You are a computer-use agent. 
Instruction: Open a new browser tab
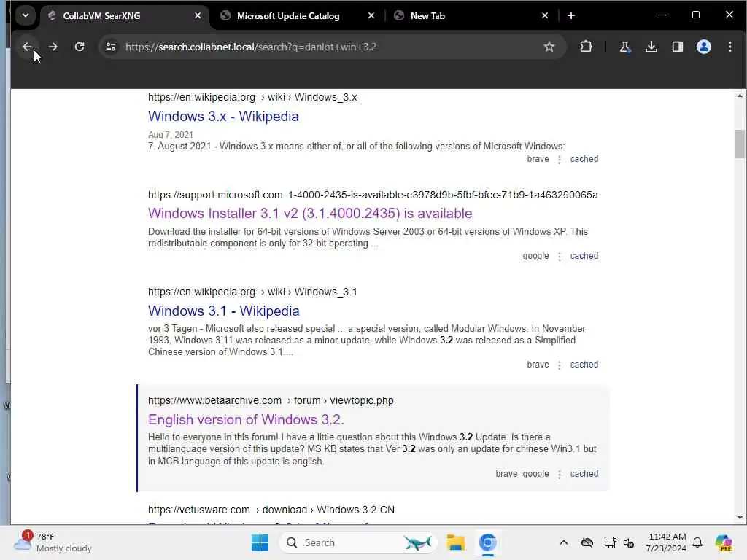click(571, 16)
